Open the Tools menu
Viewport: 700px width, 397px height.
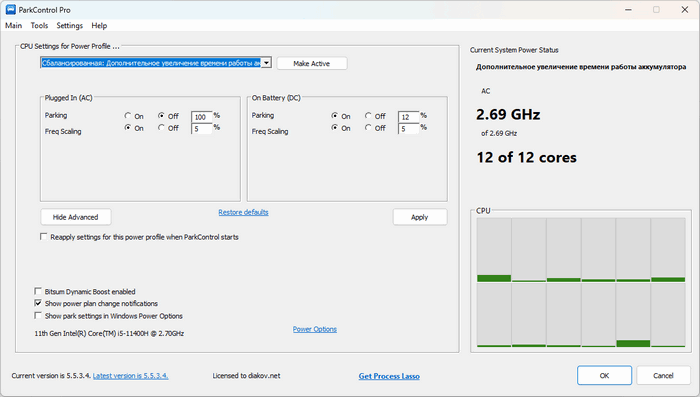39,25
